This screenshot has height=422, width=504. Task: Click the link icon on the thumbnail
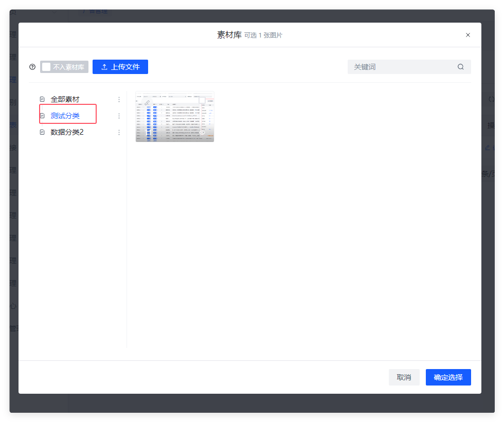tap(147, 103)
